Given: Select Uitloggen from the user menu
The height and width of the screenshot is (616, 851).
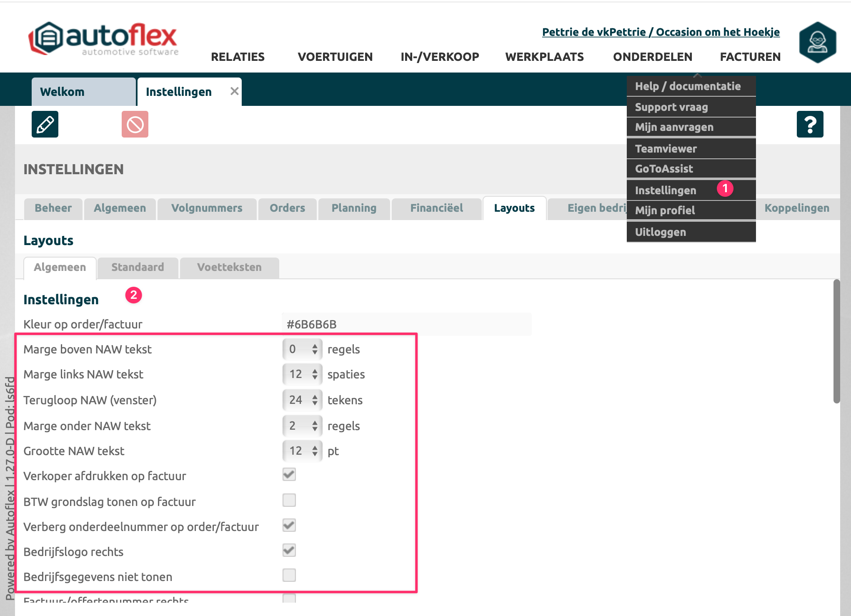Looking at the screenshot, I should 661,232.
